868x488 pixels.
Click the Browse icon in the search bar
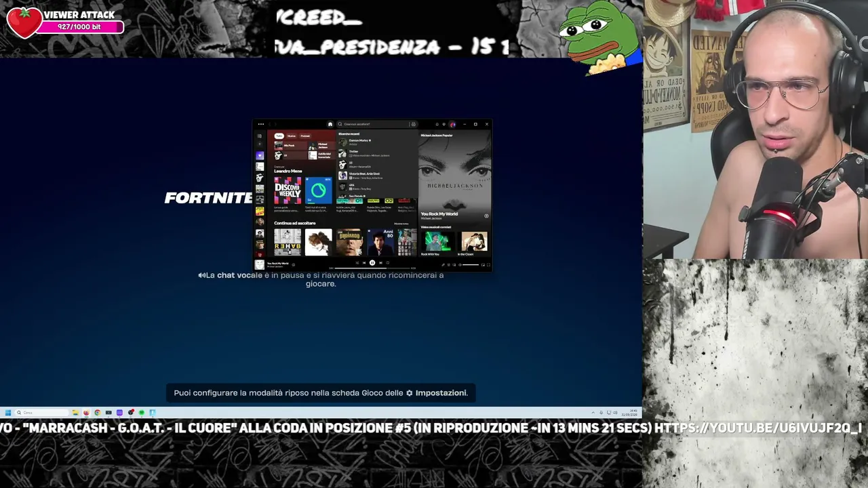(413, 124)
